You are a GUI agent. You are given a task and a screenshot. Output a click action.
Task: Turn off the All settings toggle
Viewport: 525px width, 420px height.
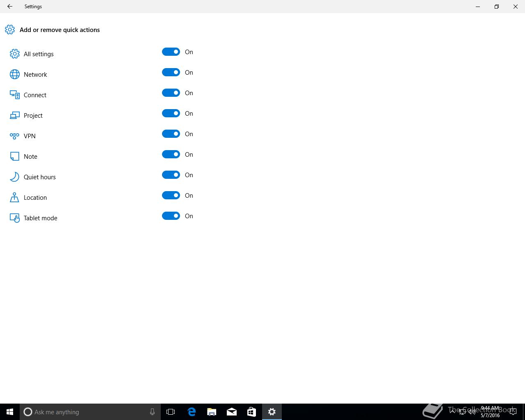171,52
